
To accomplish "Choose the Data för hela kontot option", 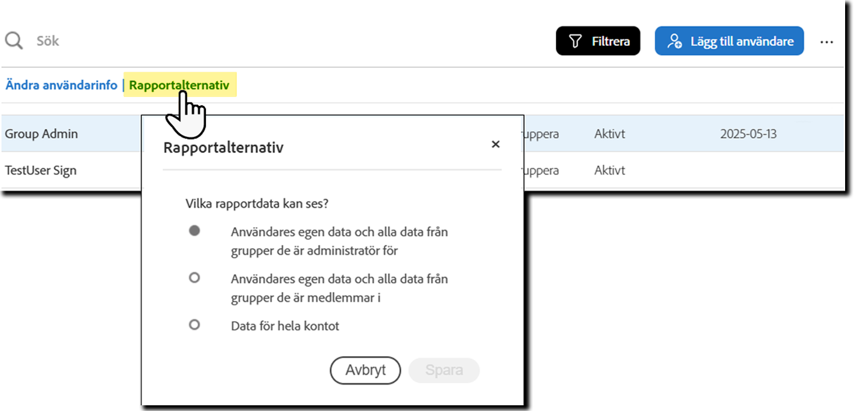I will (194, 325).
